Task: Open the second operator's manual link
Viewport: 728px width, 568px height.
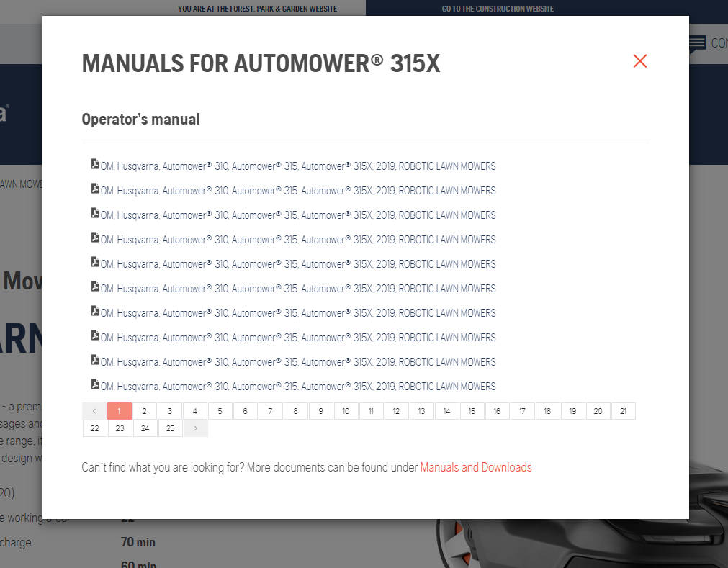Action: click(298, 191)
